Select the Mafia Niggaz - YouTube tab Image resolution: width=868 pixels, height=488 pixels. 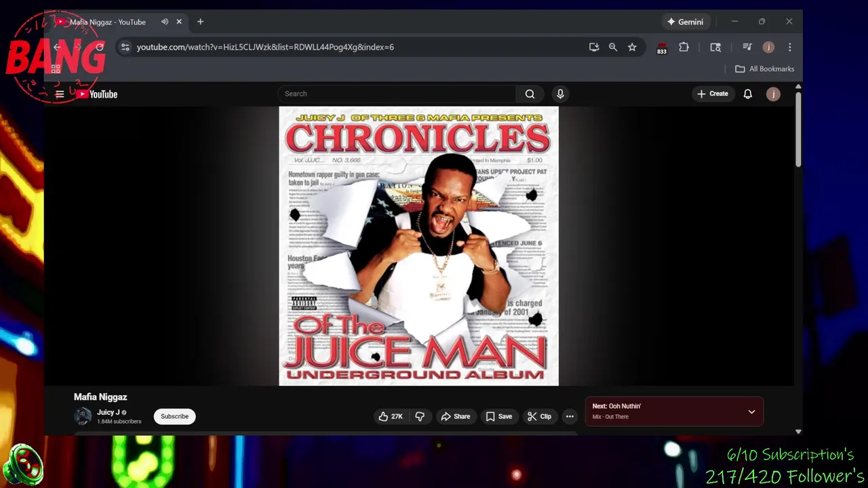click(x=107, y=22)
